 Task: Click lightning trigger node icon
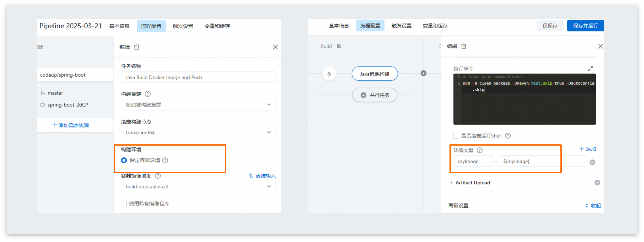(x=329, y=74)
